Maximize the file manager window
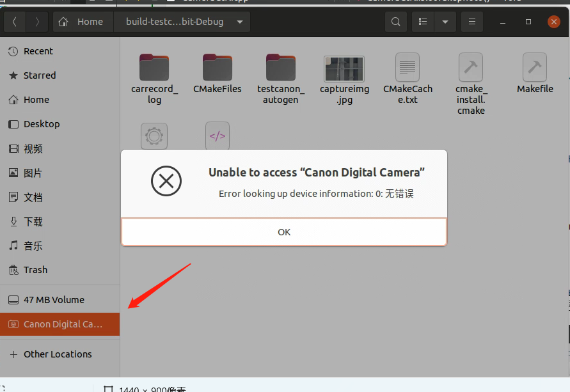570x392 pixels. pos(528,22)
